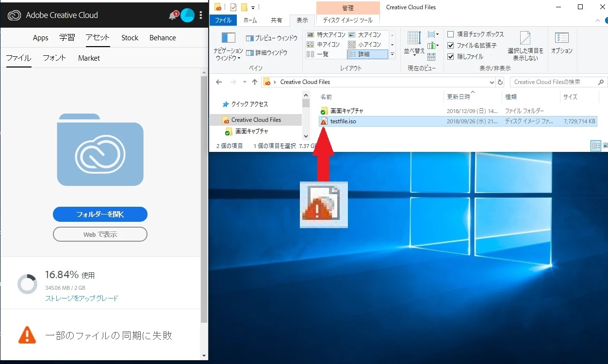Open the group-by dropdown icon
Image resolution: width=608 pixels, height=364 pixels.
tap(432, 34)
